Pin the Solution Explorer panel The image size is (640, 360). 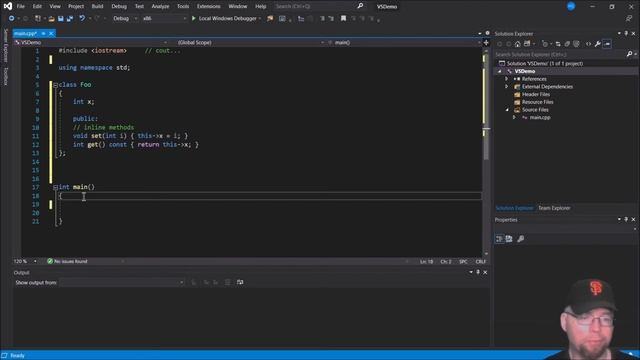[x=626, y=33]
